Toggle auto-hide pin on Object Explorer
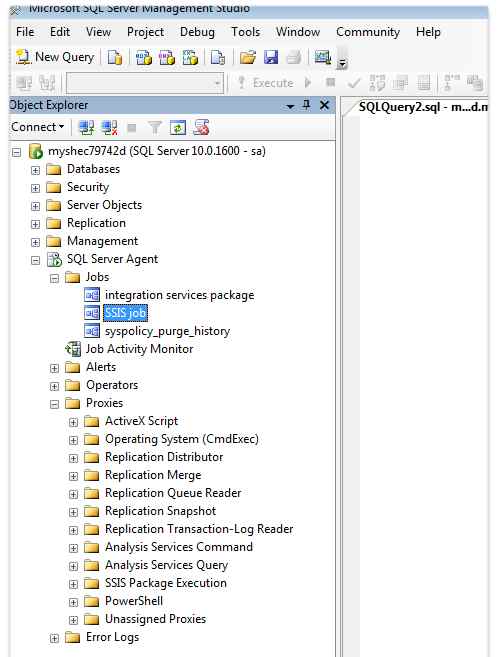The height and width of the screenshot is (657, 498). [306, 105]
